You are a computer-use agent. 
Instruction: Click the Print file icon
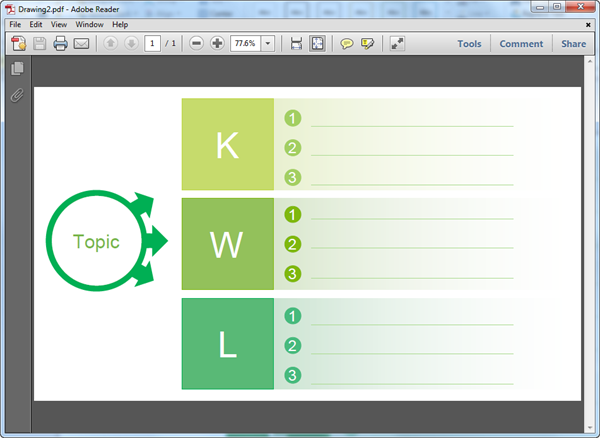pyautogui.click(x=60, y=44)
